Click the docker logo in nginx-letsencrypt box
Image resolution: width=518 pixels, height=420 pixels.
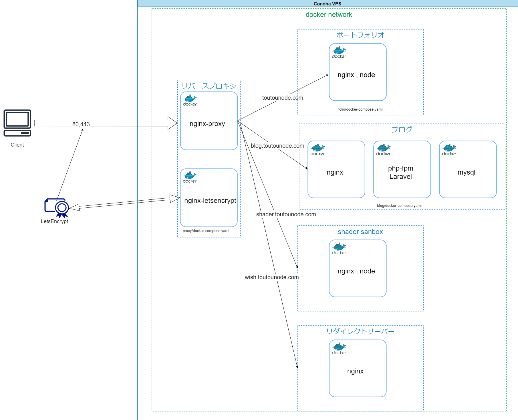click(190, 177)
